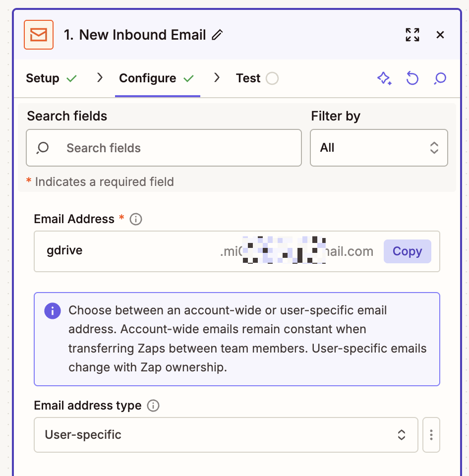
Task: Click the info icon beside Email address type
Action: pos(154,406)
